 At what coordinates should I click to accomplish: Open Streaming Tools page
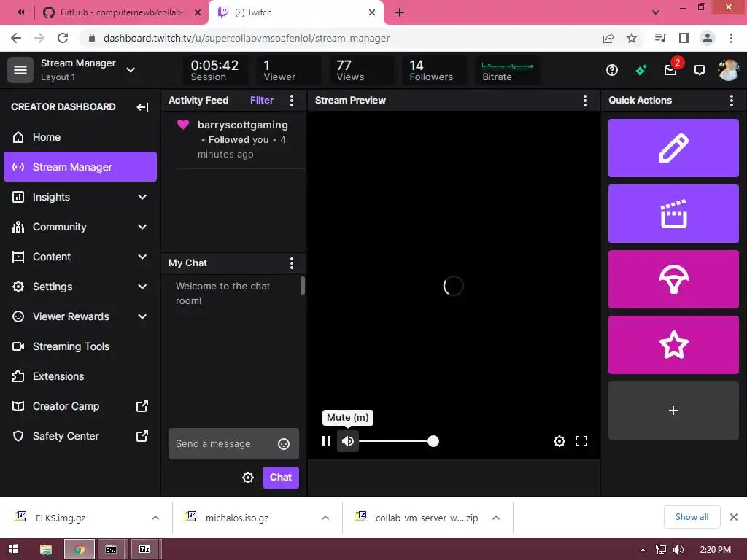click(x=80, y=346)
